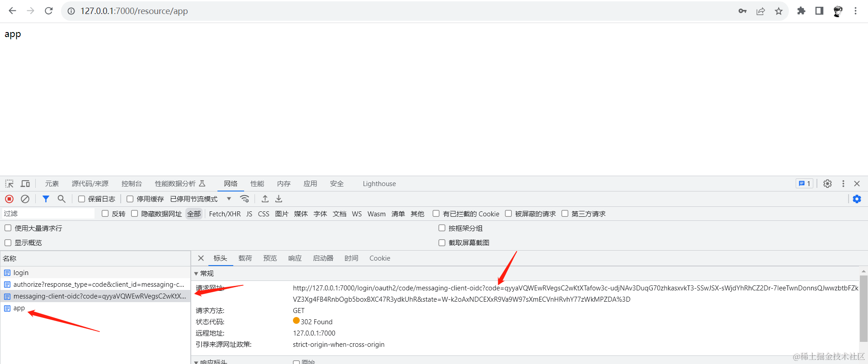Toggle the browser side panel
Screen dimensions: 868x364
pyautogui.click(x=819, y=11)
